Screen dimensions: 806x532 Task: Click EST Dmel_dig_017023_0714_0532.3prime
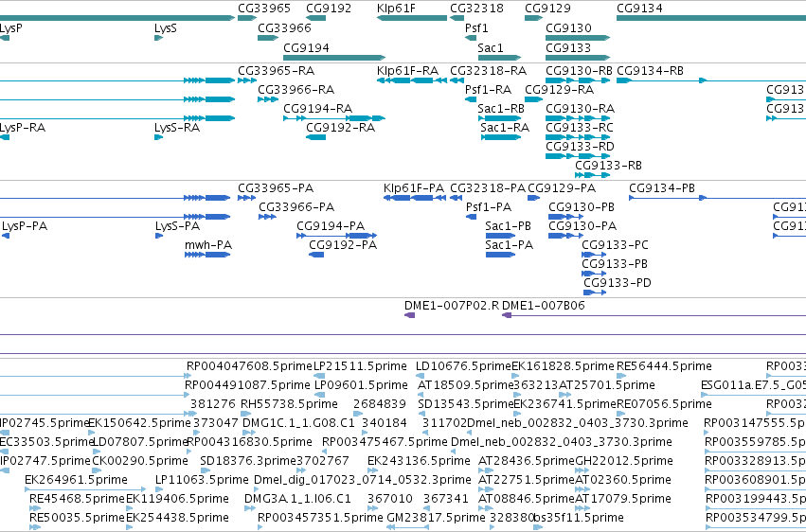coord(363,480)
